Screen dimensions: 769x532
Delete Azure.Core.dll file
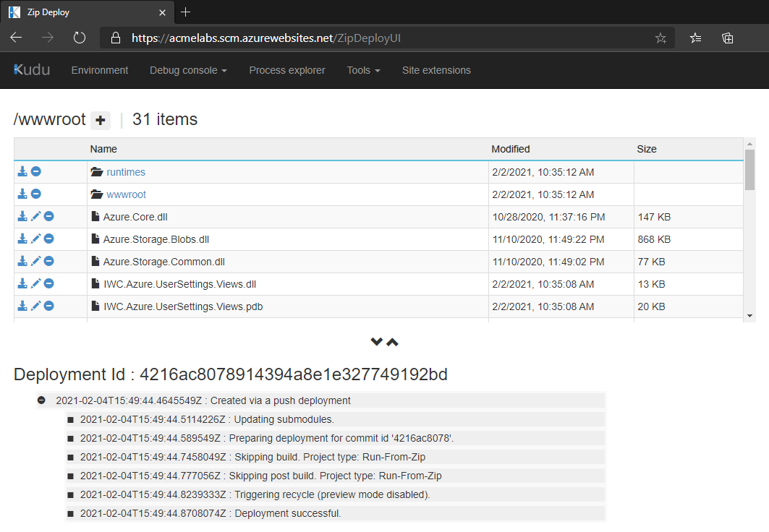tap(49, 217)
